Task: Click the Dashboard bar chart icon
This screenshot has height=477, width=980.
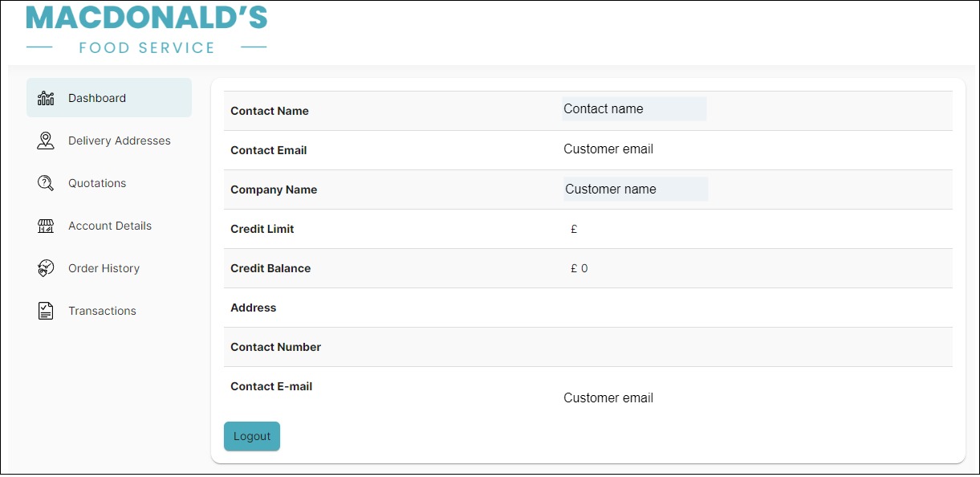Action: (46, 98)
